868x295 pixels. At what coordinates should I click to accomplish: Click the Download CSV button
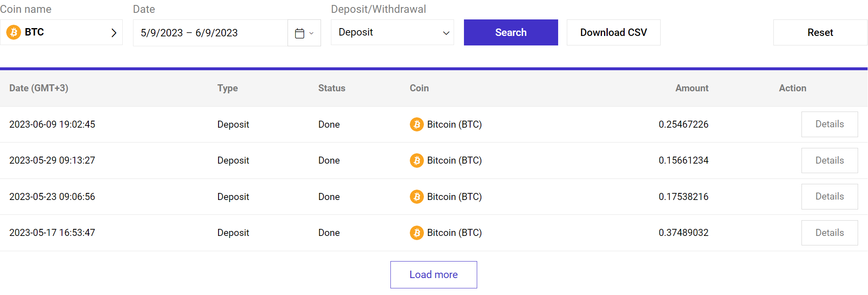tap(614, 32)
